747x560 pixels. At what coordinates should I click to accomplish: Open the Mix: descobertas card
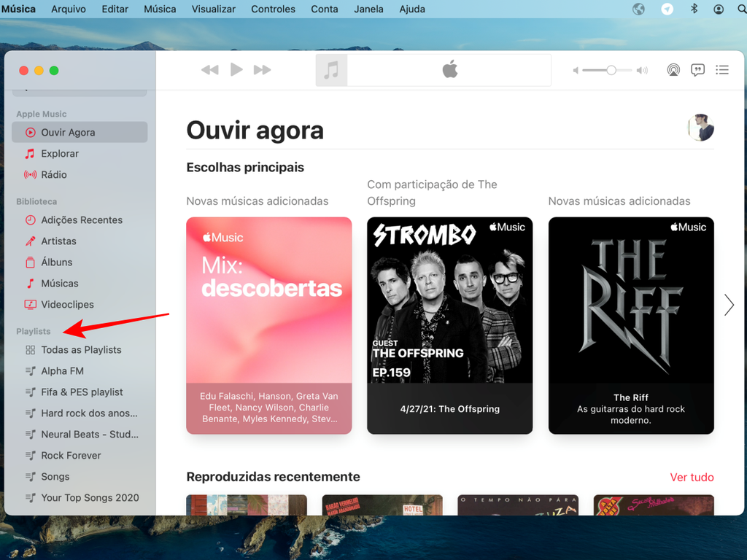click(x=269, y=325)
